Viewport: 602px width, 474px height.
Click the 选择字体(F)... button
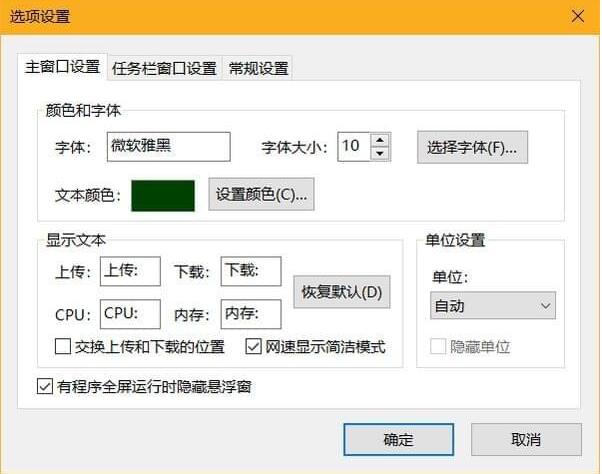click(472, 147)
